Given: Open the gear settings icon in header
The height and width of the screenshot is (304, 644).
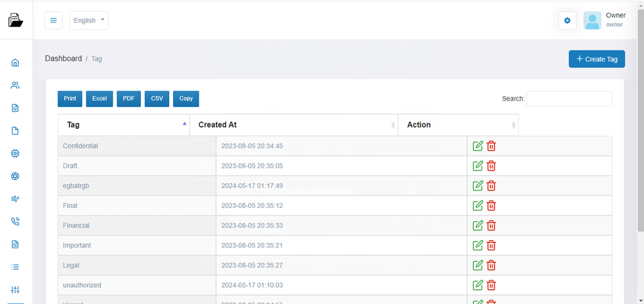Looking at the screenshot, I should click(x=567, y=21).
